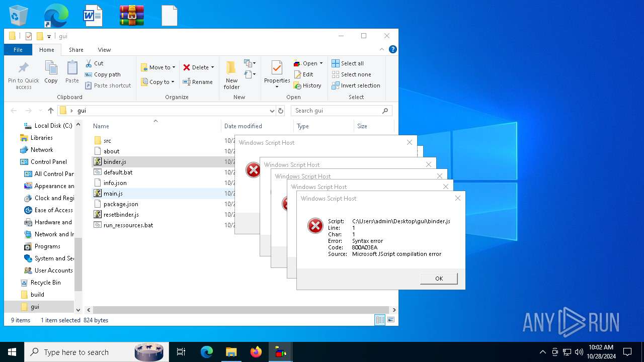Select the src folder
Screen dimensions: 644x362
coord(107,141)
